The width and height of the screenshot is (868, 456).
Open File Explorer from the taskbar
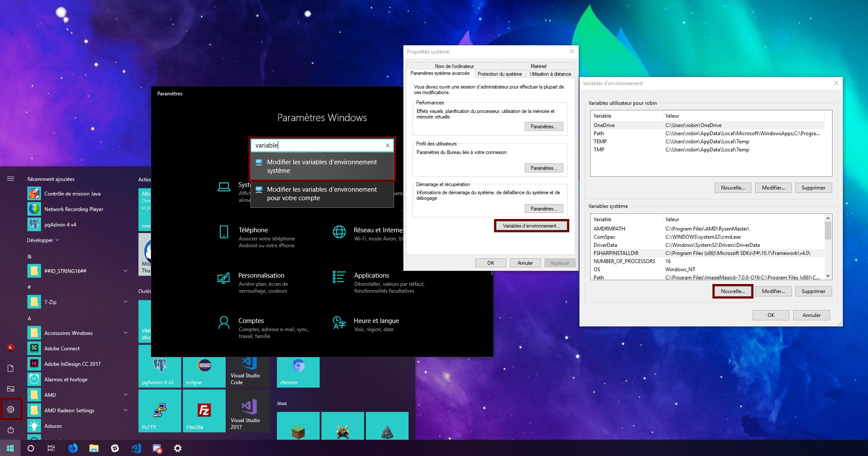[94, 448]
